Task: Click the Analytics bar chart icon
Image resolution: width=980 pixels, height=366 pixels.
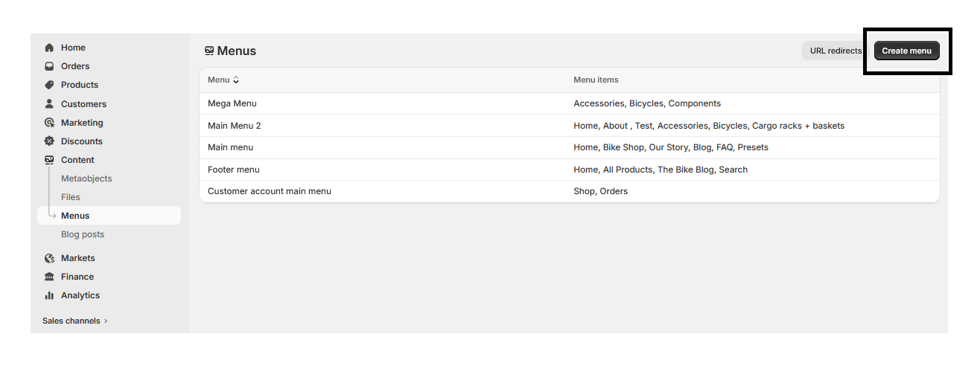Action: (49, 295)
